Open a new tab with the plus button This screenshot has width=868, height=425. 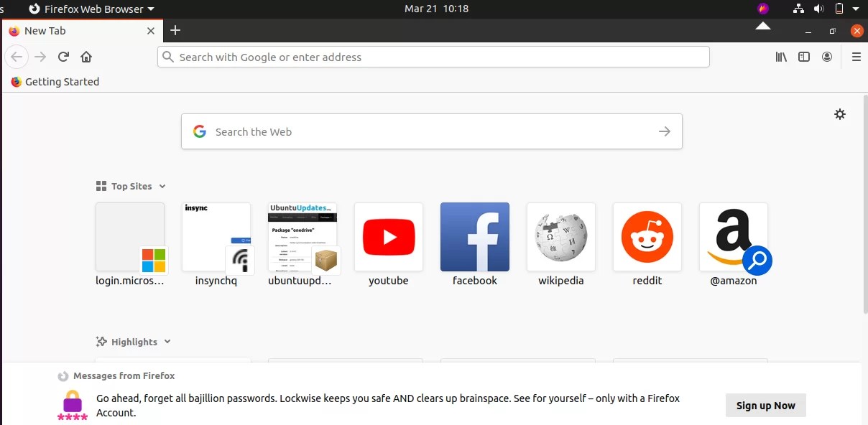click(x=175, y=31)
